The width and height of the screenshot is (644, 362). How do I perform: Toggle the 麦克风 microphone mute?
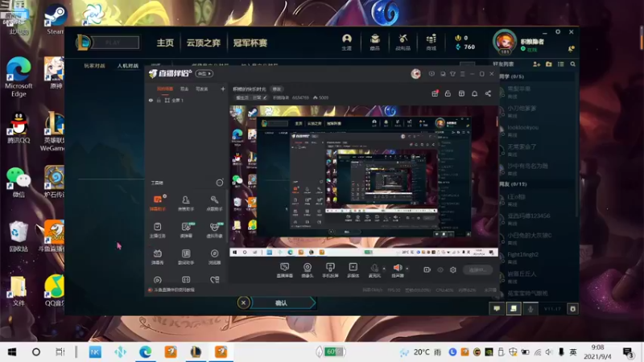(374, 270)
